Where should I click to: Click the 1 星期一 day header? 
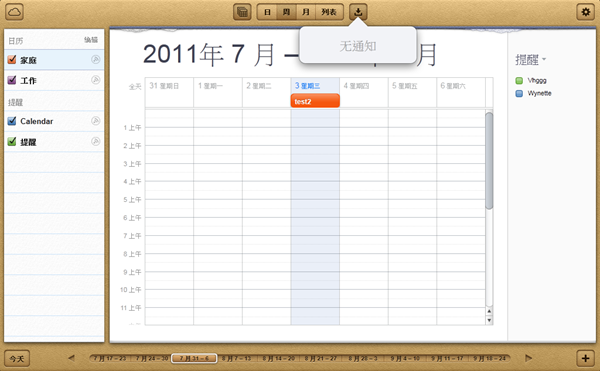pos(210,86)
